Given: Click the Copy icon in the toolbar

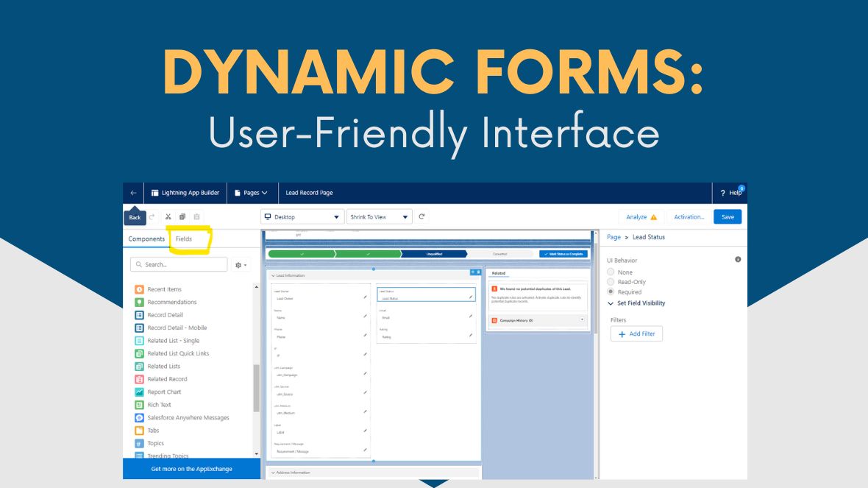Looking at the screenshot, I should (182, 216).
